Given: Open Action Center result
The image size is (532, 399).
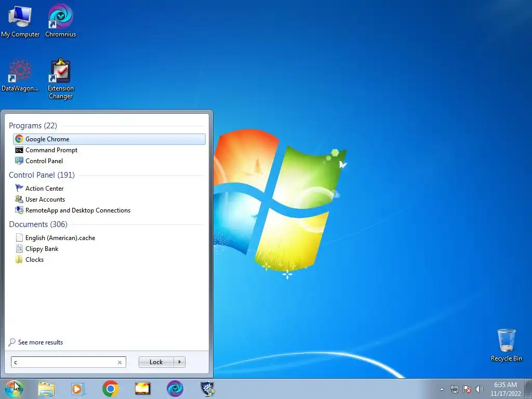Looking at the screenshot, I should [109, 188].
